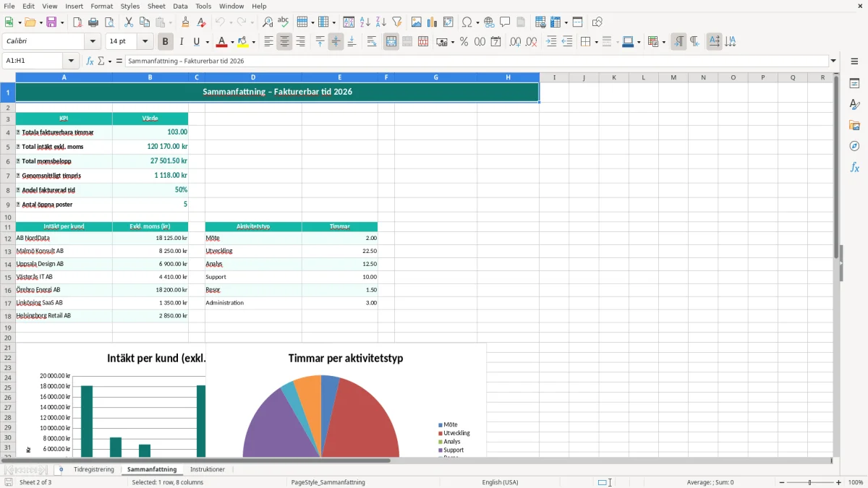Image resolution: width=868 pixels, height=488 pixels.
Task: Toggle Bold formatting
Action: click(165, 42)
